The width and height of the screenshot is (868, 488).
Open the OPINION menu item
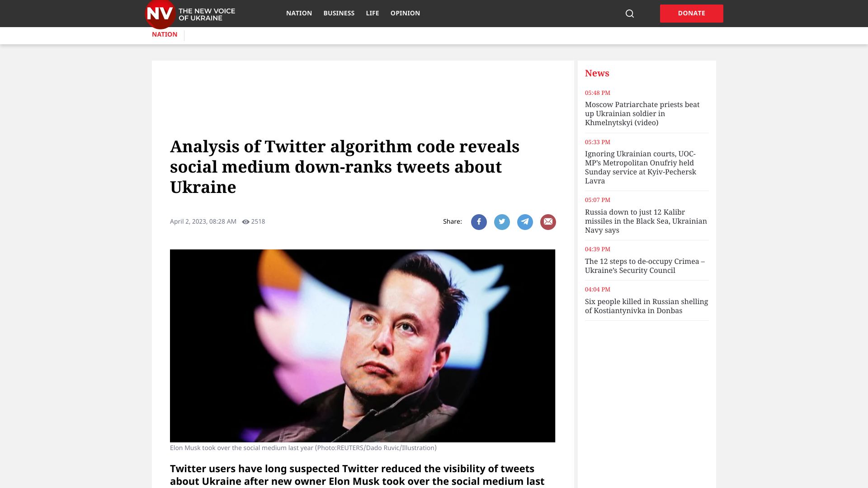[x=405, y=13]
